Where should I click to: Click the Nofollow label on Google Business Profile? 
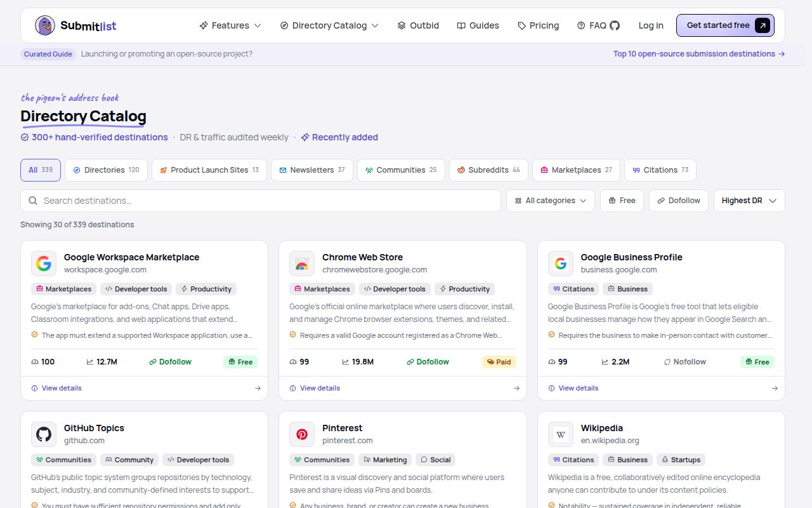click(684, 362)
